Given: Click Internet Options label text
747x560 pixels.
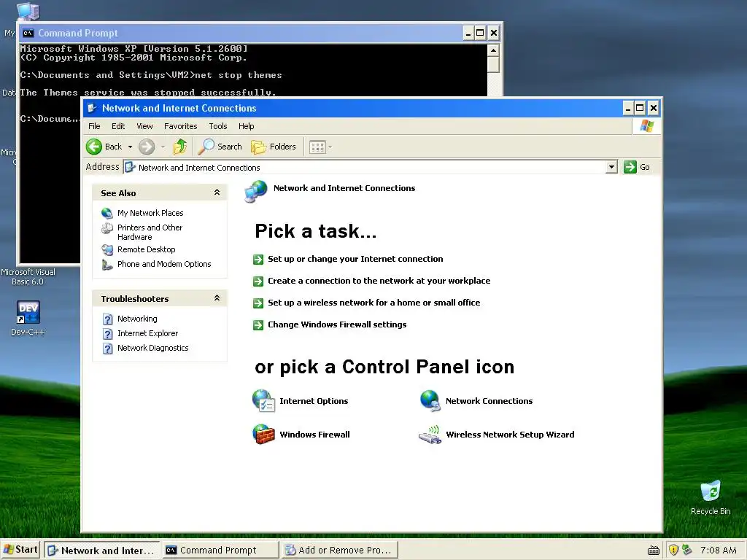Looking at the screenshot, I should [314, 401].
